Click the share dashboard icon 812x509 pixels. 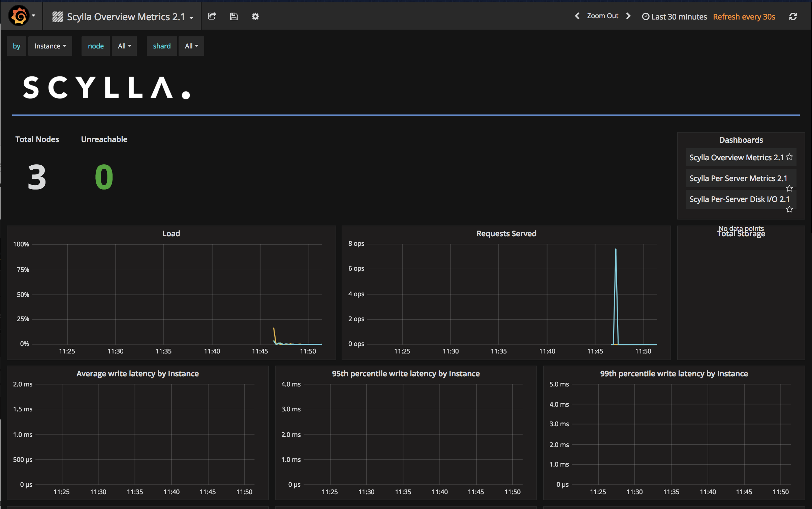212,16
